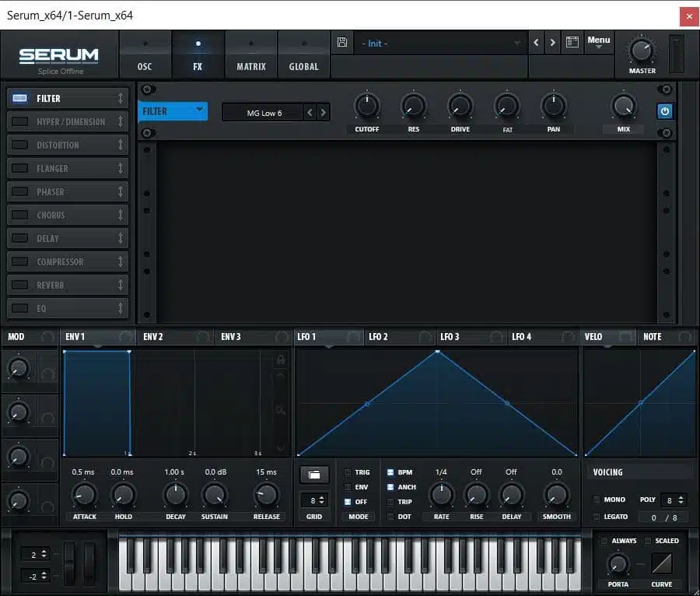Toggle the filter effect power button
This screenshot has width=700, height=596.
click(x=664, y=111)
